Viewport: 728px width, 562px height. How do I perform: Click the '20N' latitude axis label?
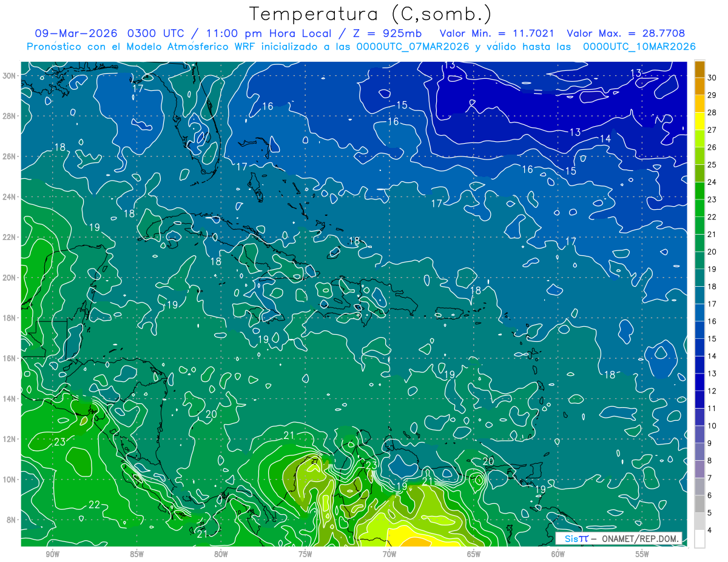click(9, 277)
